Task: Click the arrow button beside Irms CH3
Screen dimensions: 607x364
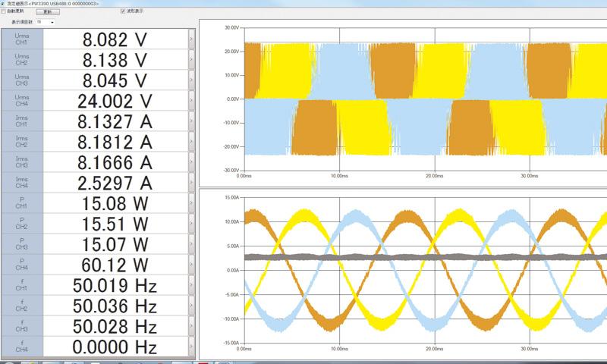Action: 191,162
